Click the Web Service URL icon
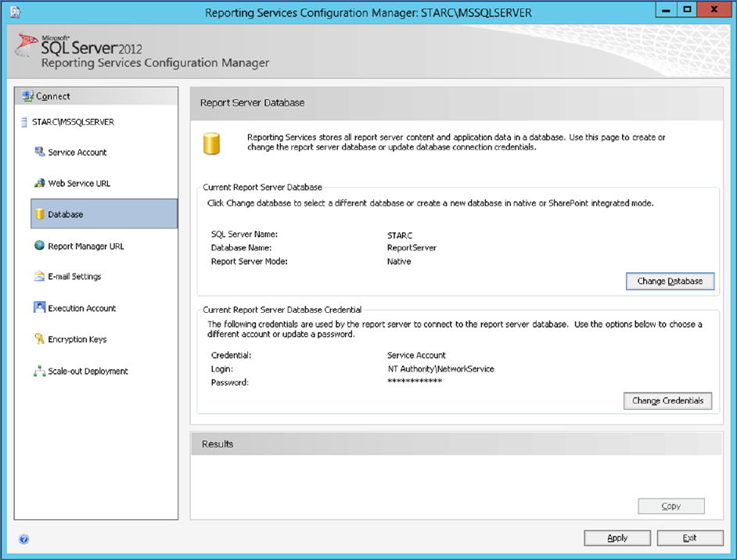This screenshot has height=560, width=737. pyautogui.click(x=39, y=183)
